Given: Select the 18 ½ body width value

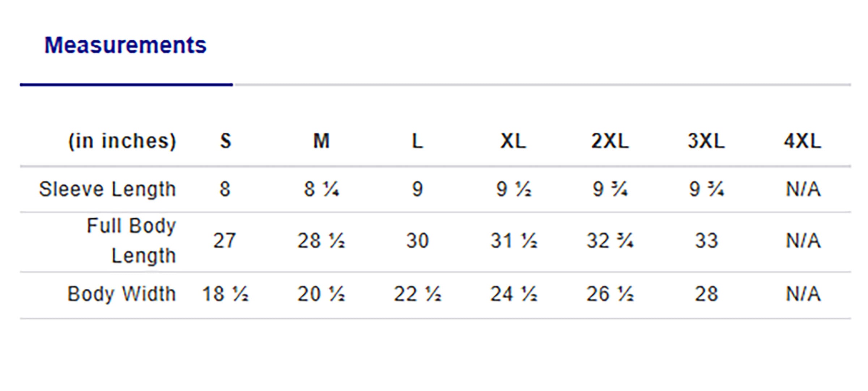Looking at the screenshot, I should point(225,294).
